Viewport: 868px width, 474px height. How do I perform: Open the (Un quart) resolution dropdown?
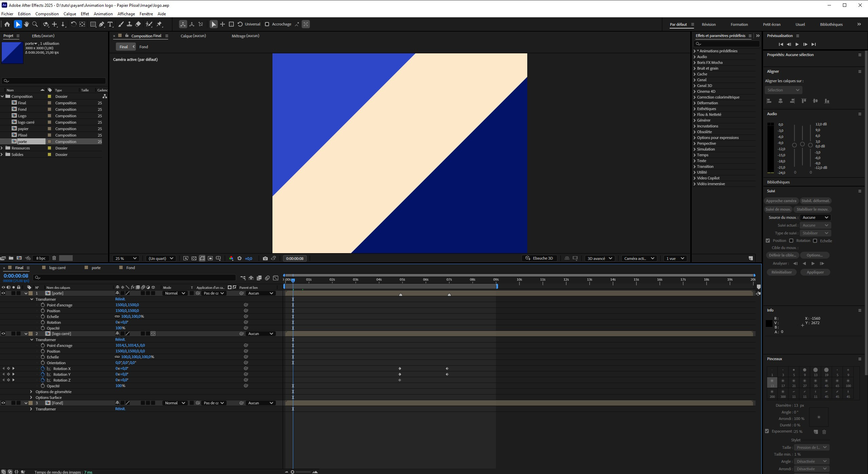[161, 259]
